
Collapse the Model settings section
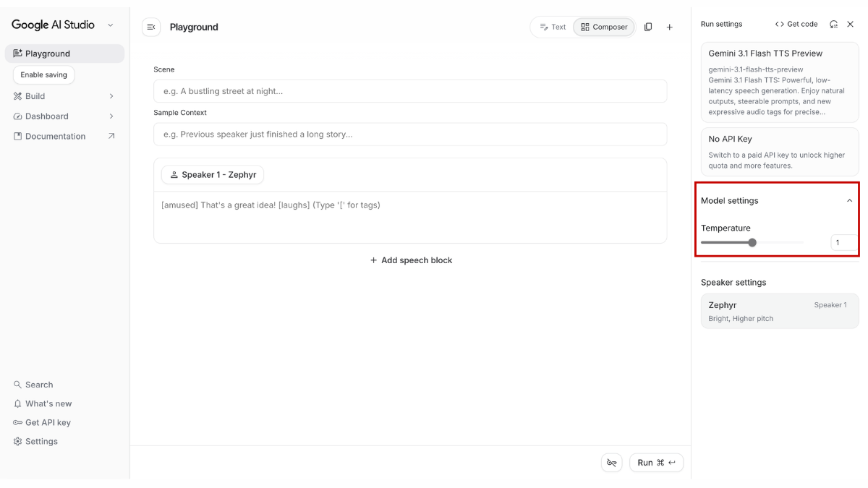[849, 201]
